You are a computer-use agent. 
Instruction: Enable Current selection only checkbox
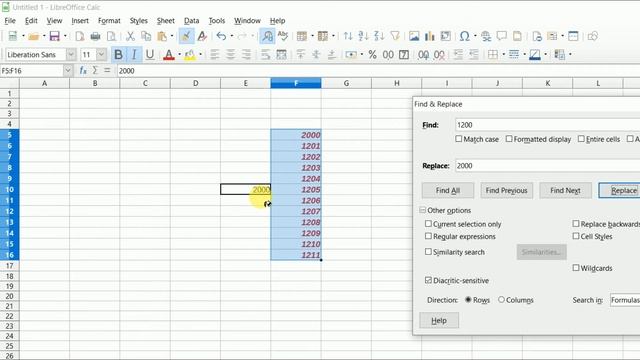[x=428, y=224]
